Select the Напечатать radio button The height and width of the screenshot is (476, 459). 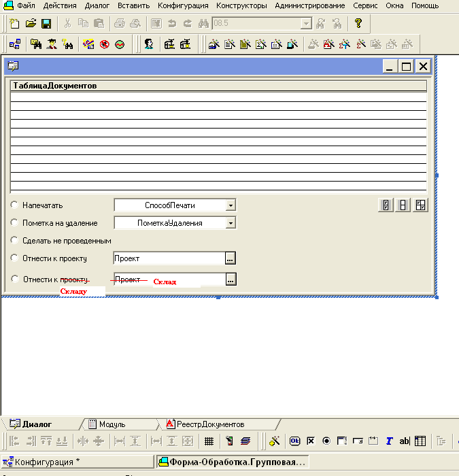point(15,205)
